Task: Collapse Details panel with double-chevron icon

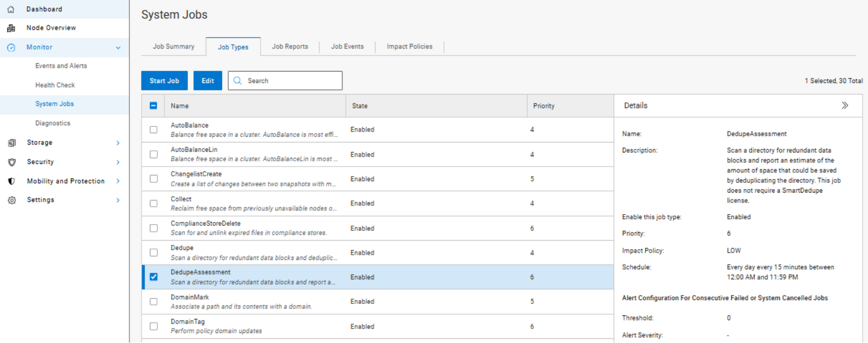Action: (x=845, y=105)
